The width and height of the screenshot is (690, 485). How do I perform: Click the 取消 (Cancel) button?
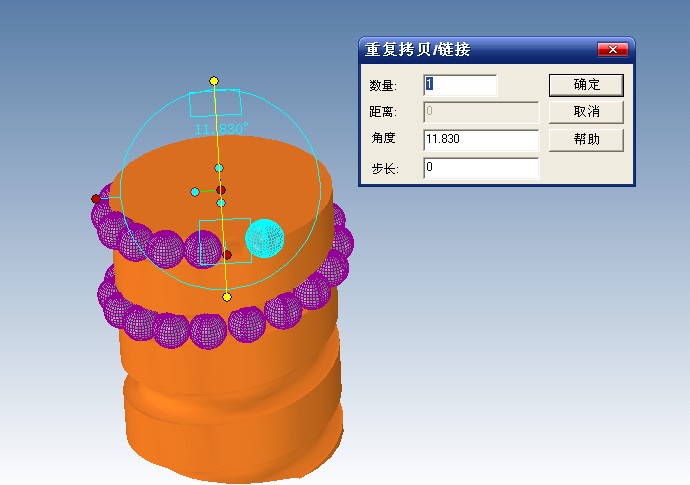pos(586,112)
